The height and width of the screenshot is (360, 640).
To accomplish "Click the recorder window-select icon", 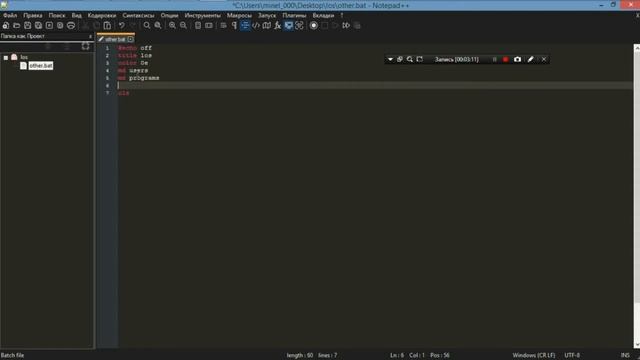I will click(400, 60).
